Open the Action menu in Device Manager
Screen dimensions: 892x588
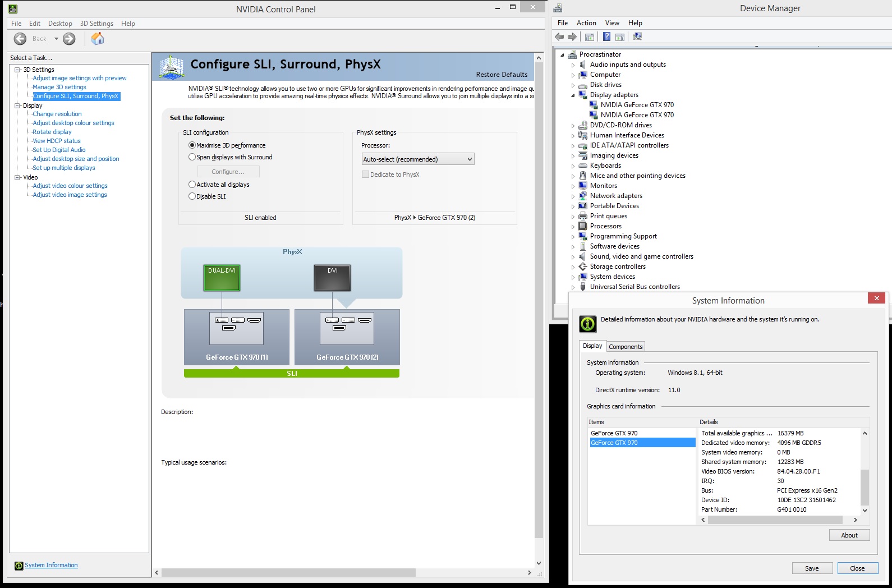[586, 23]
